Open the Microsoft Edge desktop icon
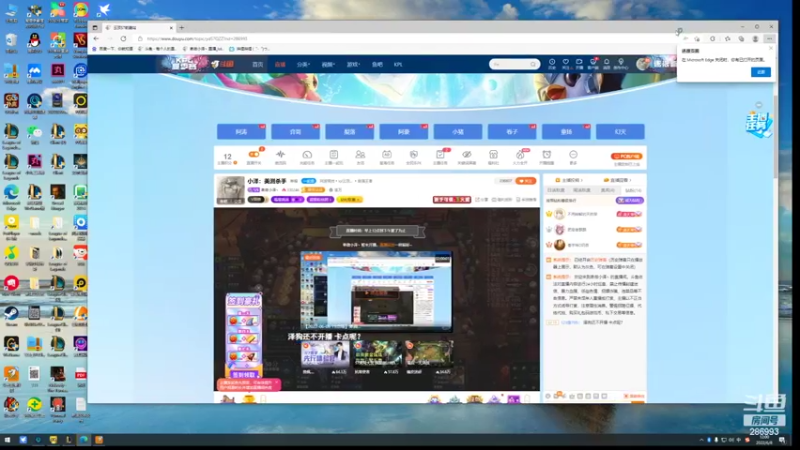Screen dimensions: 800x450 (x=11, y=197)
